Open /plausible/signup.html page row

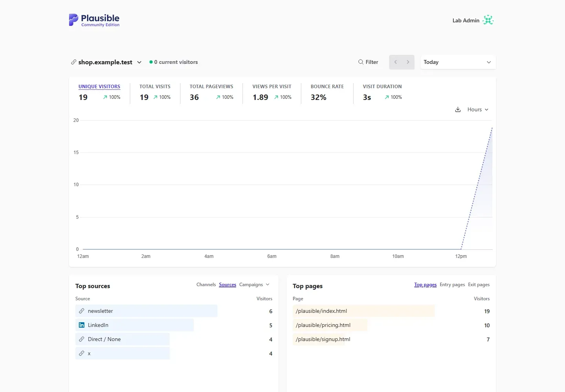[391, 339]
